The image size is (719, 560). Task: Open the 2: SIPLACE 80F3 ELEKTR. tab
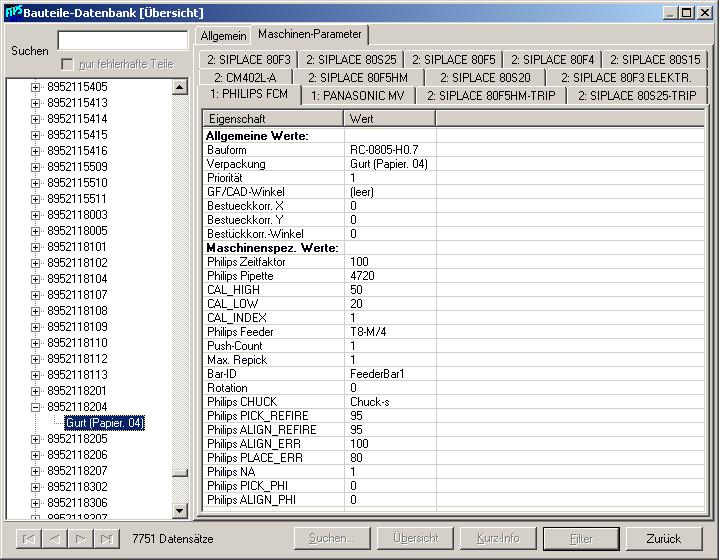[626, 78]
